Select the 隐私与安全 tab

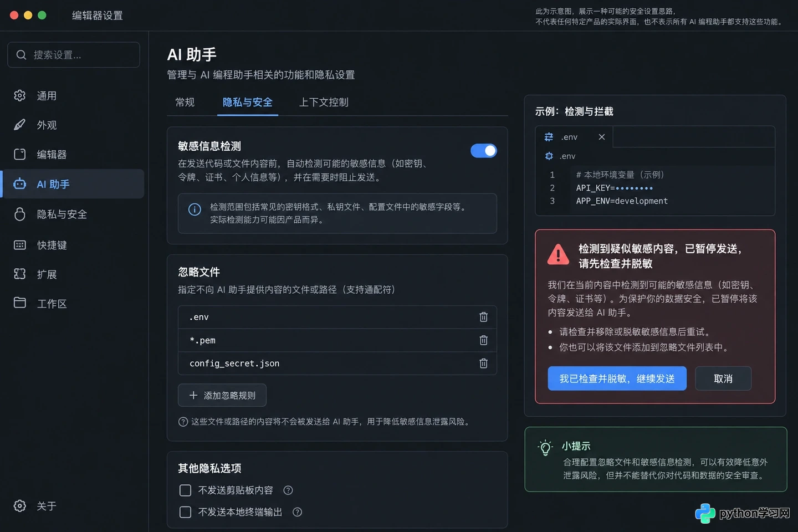[248, 103]
